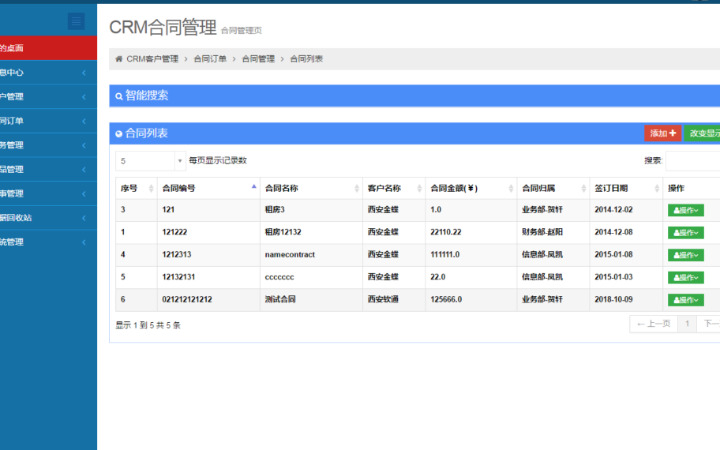The width and height of the screenshot is (720, 450).
Task: Select contract name 租房3
Action: [275, 210]
